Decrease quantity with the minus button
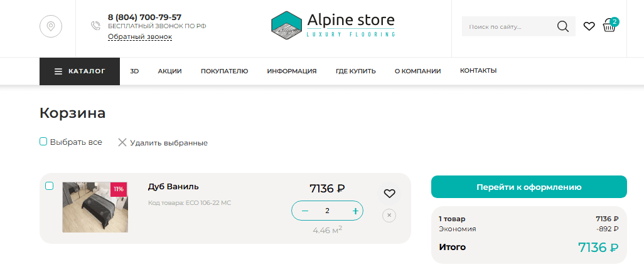644x272 pixels. 305,211
